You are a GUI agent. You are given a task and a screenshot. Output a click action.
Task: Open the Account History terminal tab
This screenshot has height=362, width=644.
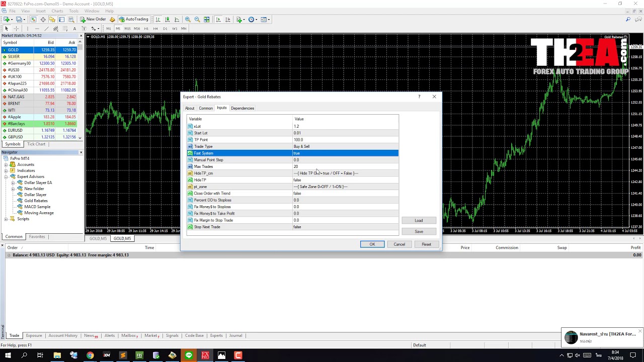pos(63,335)
